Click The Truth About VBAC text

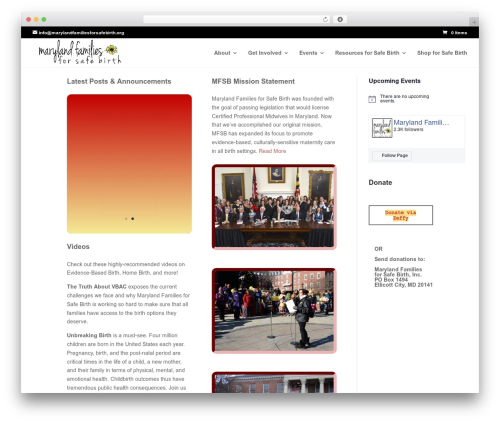pos(97,287)
